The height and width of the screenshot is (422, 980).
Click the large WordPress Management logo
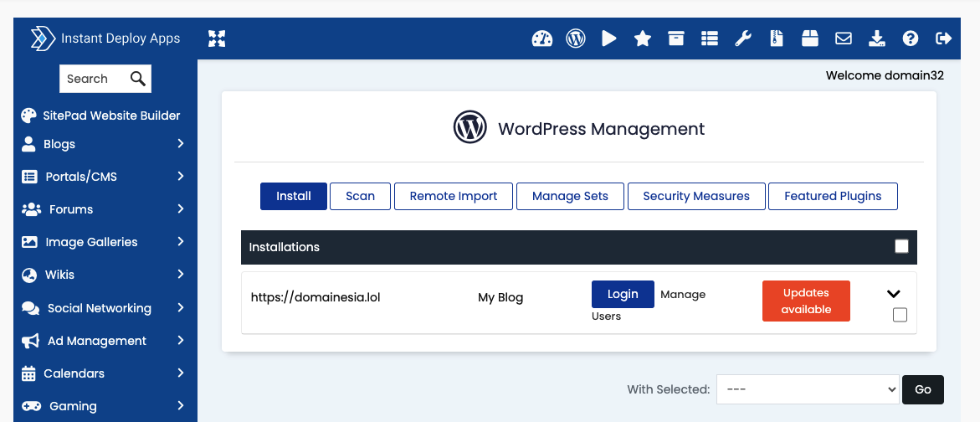click(470, 127)
